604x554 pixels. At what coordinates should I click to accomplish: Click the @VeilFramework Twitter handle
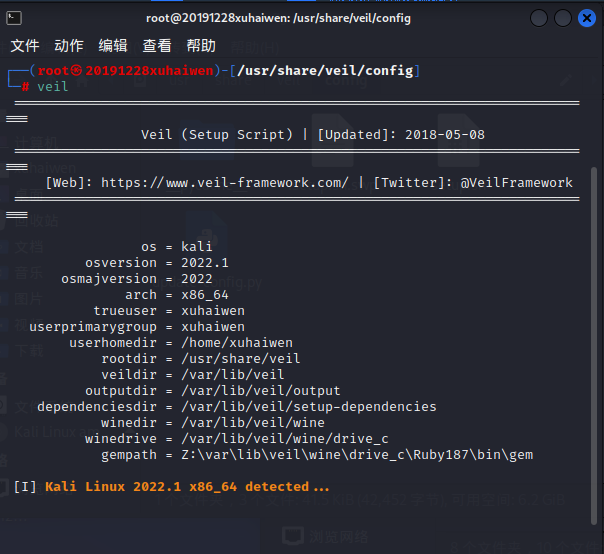[516, 183]
